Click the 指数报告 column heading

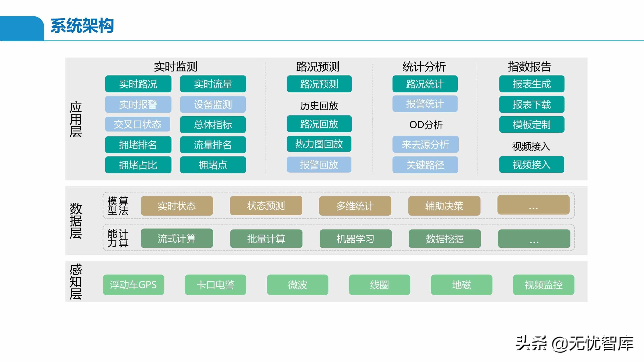click(529, 67)
